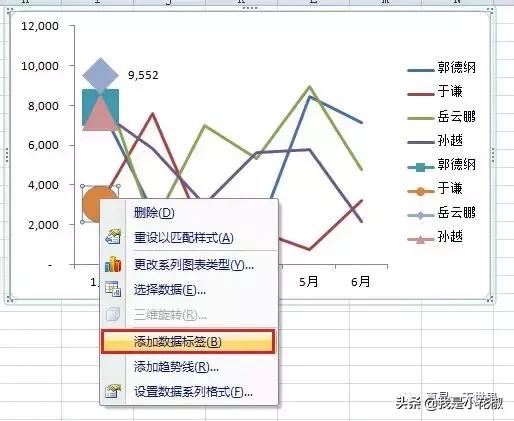Choose 选择数据(E) menu entry
The image size is (514, 421).
pyautogui.click(x=189, y=290)
